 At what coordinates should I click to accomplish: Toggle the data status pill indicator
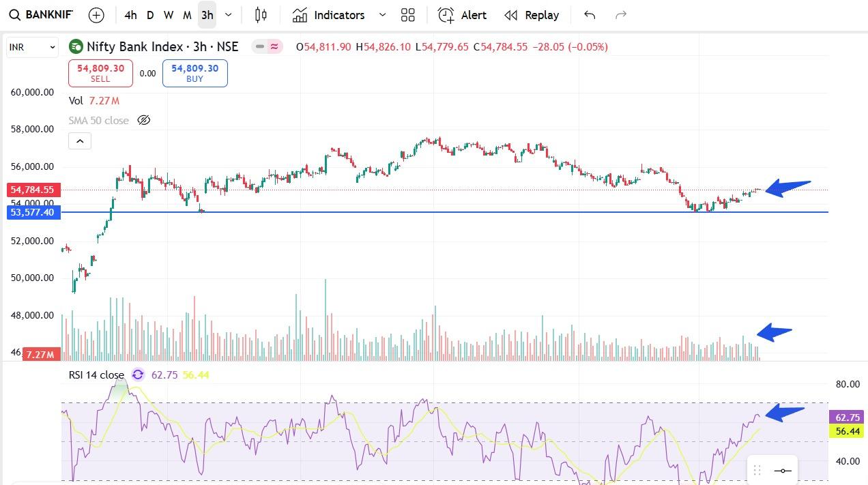click(267, 47)
